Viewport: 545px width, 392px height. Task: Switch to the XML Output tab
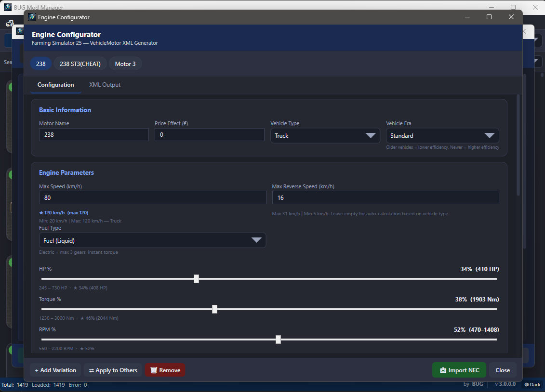(105, 85)
